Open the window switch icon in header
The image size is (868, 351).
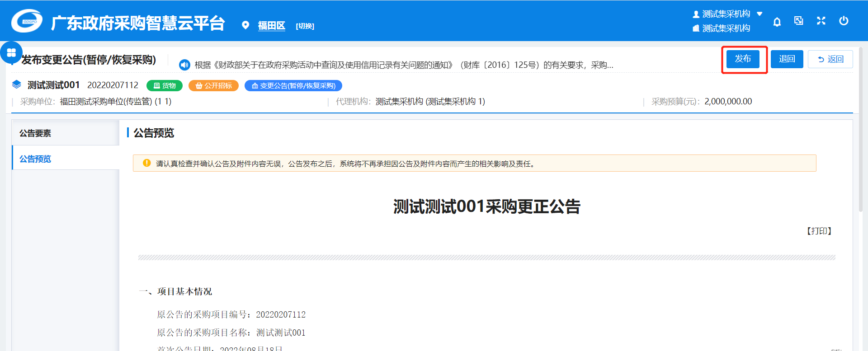[x=799, y=21]
